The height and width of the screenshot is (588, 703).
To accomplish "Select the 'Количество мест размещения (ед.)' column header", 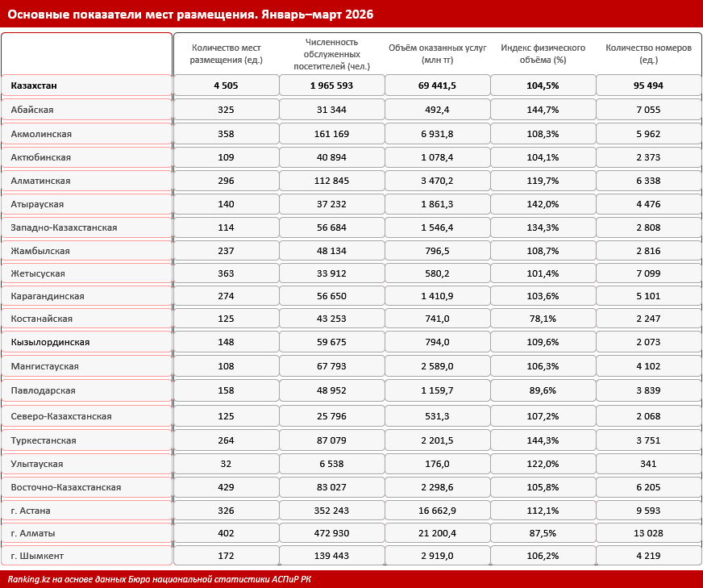I will pyautogui.click(x=226, y=54).
